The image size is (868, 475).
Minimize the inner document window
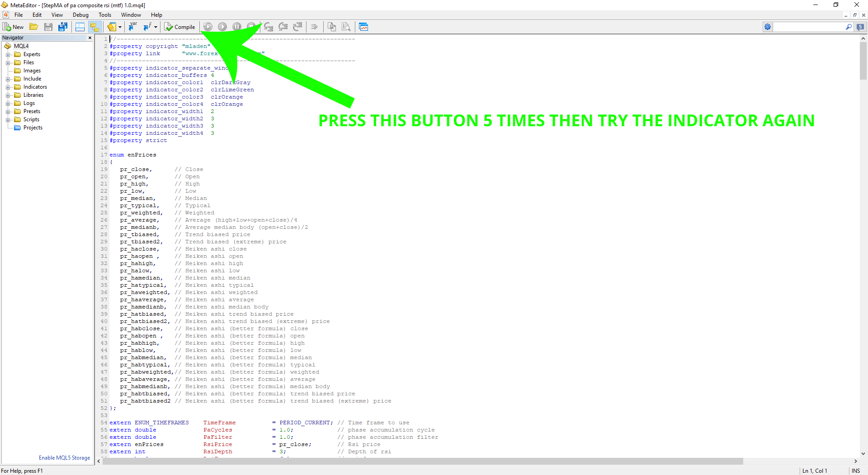coord(846,15)
